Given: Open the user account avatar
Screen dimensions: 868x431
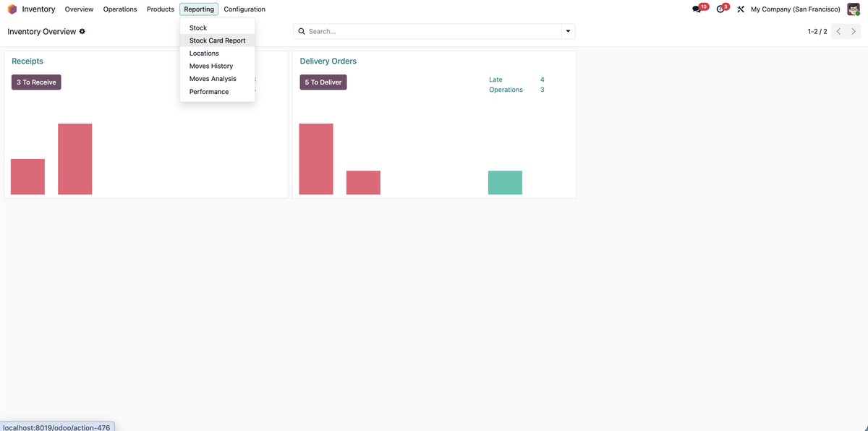Looking at the screenshot, I should coord(853,9).
